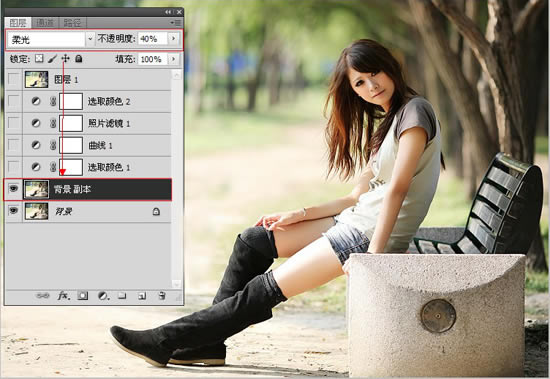Delete layer with trash icon

(x=162, y=295)
